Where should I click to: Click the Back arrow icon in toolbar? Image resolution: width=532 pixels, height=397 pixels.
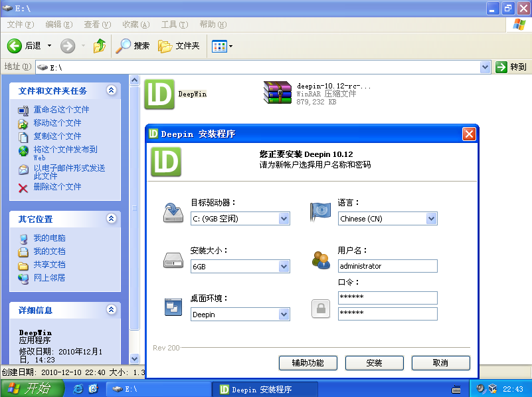tap(14, 46)
